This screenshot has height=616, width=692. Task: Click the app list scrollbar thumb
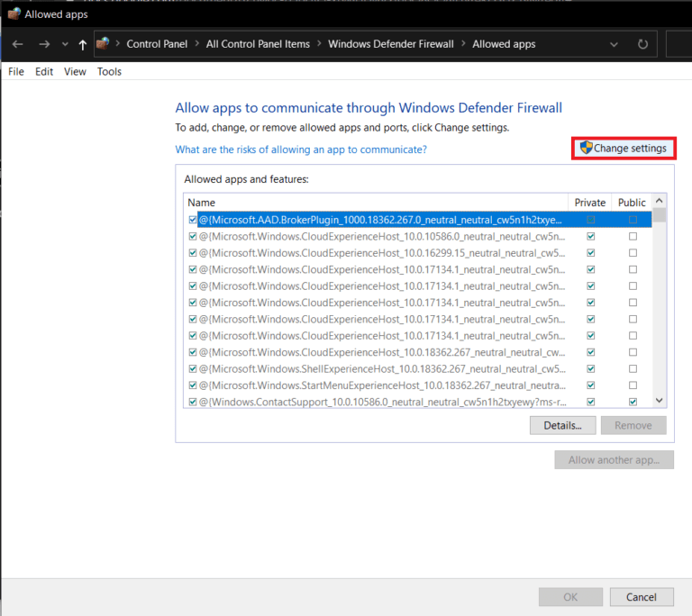pos(660,215)
